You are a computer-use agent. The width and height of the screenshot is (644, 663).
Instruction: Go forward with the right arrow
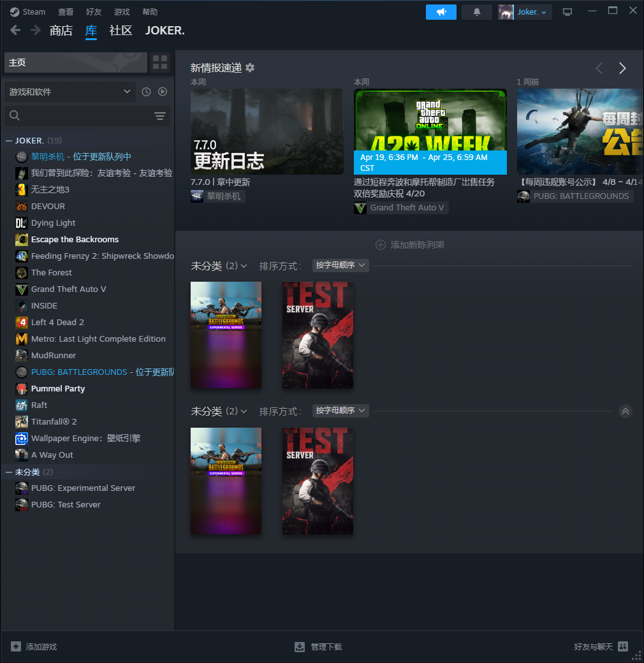point(36,31)
